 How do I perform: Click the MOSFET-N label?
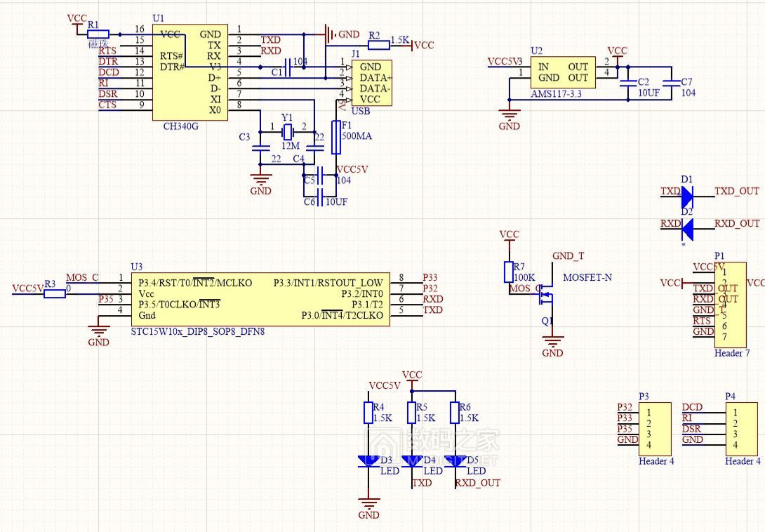pos(587,277)
